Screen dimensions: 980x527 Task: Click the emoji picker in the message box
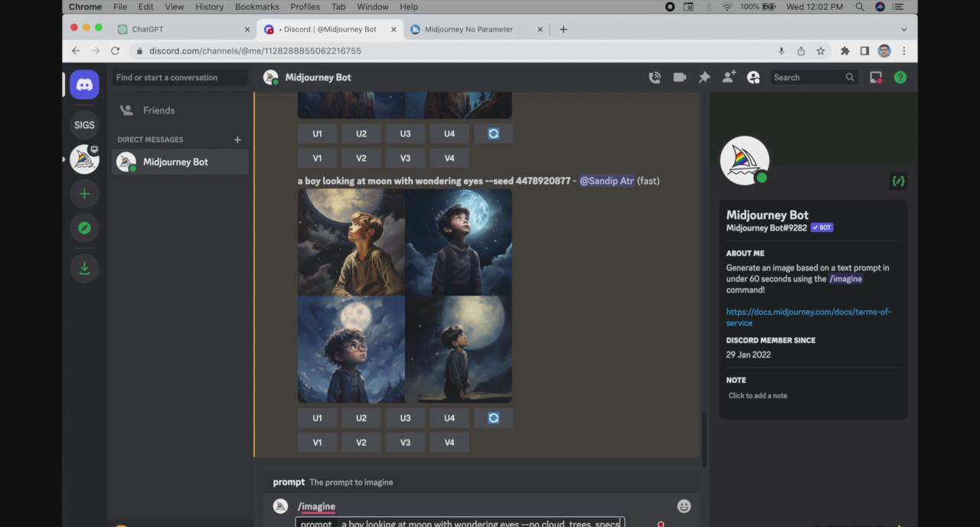click(684, 506)
